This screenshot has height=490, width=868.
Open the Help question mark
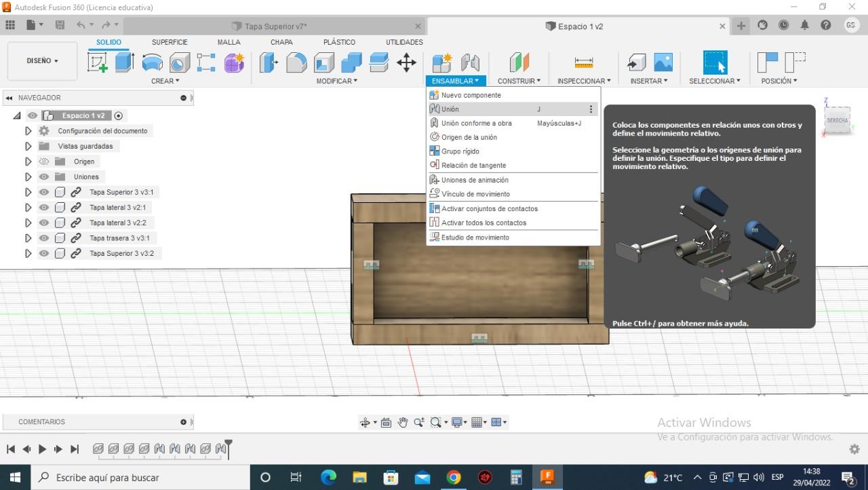[826, 26]
